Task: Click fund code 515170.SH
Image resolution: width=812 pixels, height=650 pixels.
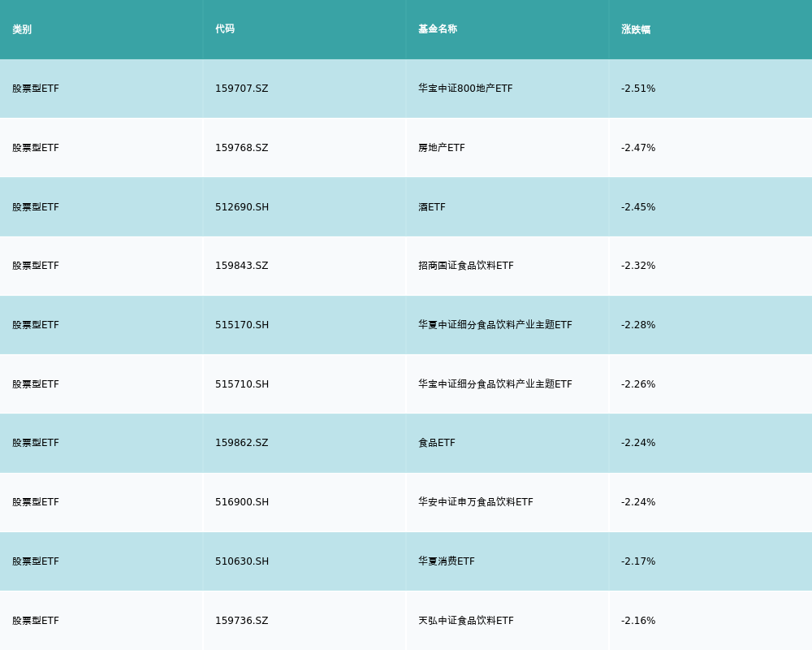Action: tap(242, 325)
